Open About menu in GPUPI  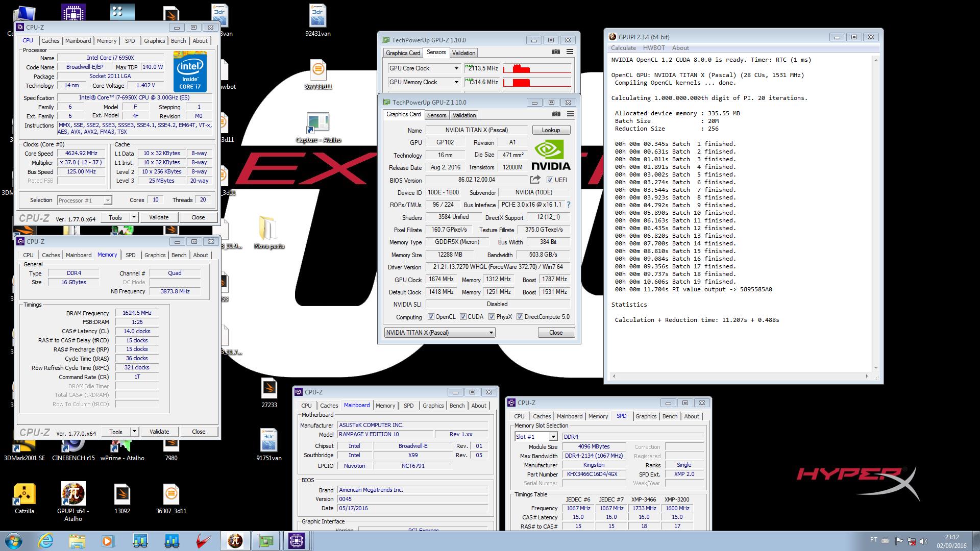pyautogui.click(x=680, y=48)
